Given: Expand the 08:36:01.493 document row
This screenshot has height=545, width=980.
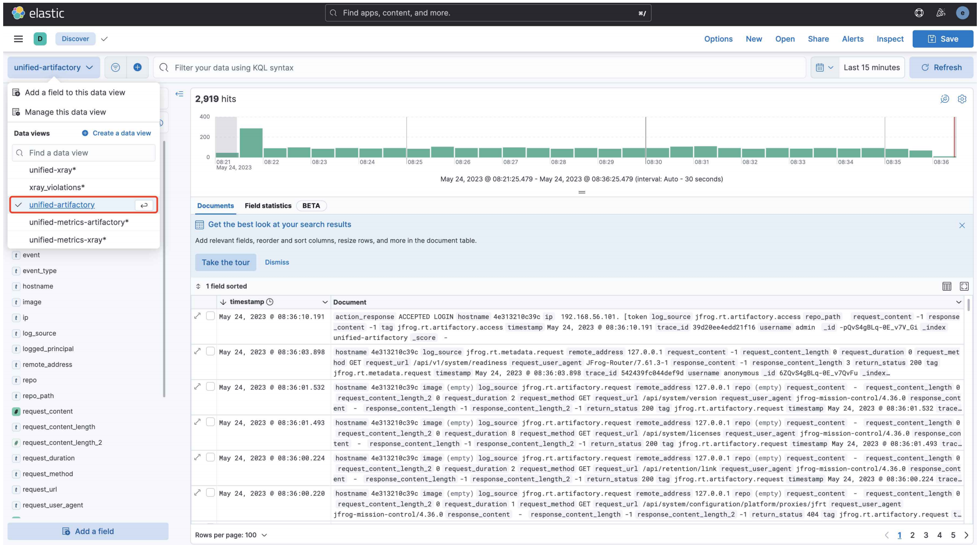Looking at the screenshot, I should [197, 422].
